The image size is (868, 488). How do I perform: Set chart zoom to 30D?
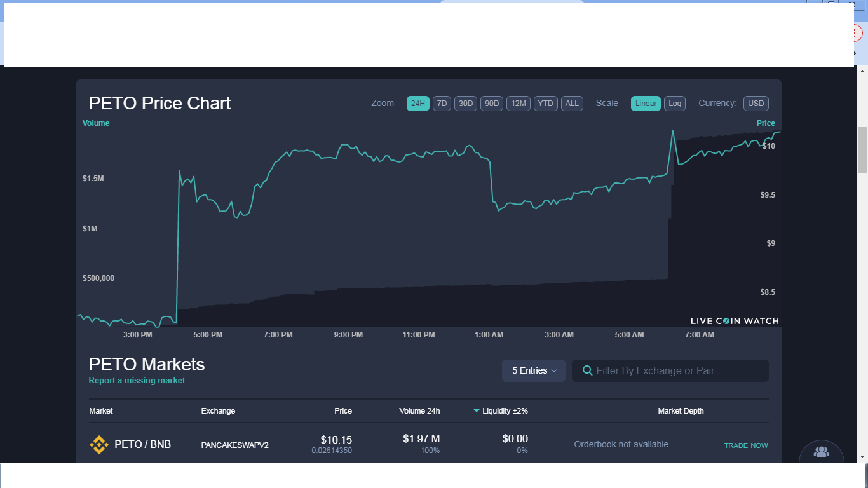[466, 104]
